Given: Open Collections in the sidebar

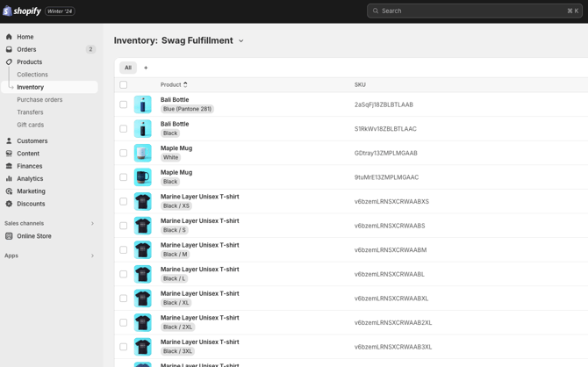Looking at the screenshot, I should coord(32,75).
